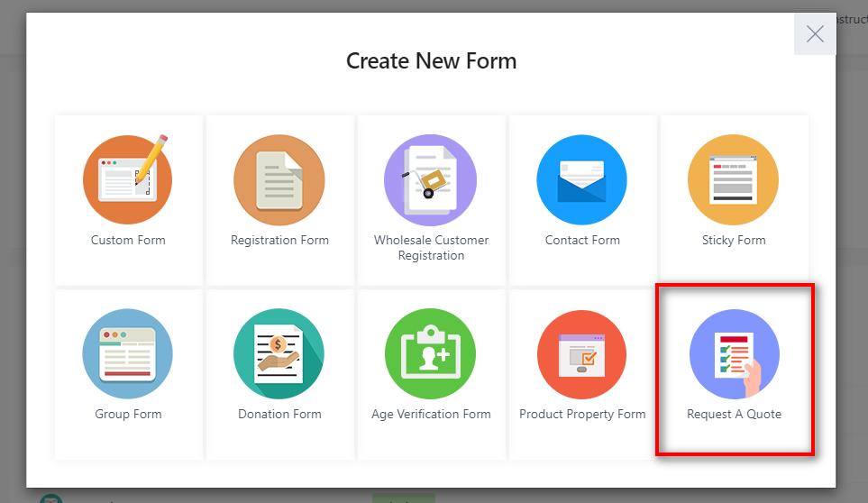
Task: Click the 'Registration Form' label
Action: [279, 240]
